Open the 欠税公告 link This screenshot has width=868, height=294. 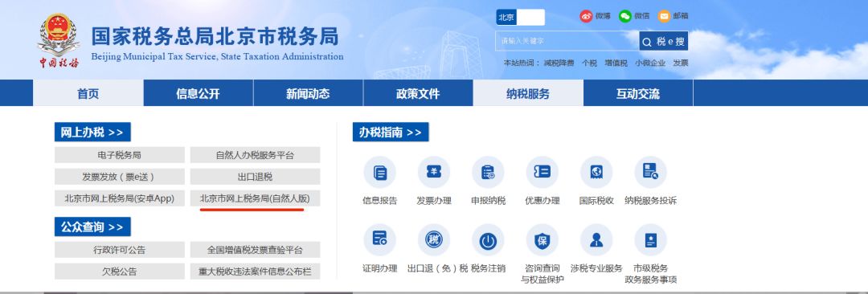[120, 272]
